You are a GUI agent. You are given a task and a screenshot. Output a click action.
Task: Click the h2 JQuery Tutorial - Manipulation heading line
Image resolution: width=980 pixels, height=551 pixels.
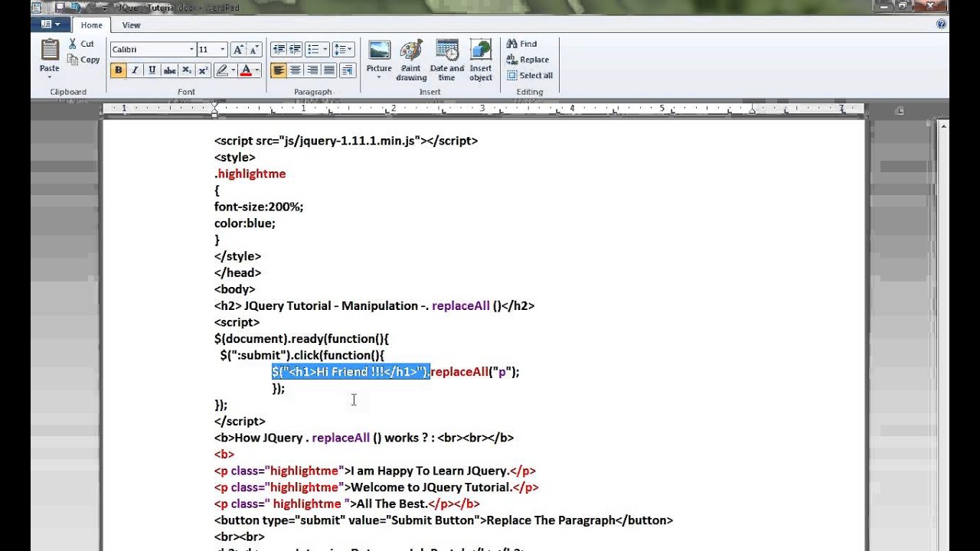(374, 306)
